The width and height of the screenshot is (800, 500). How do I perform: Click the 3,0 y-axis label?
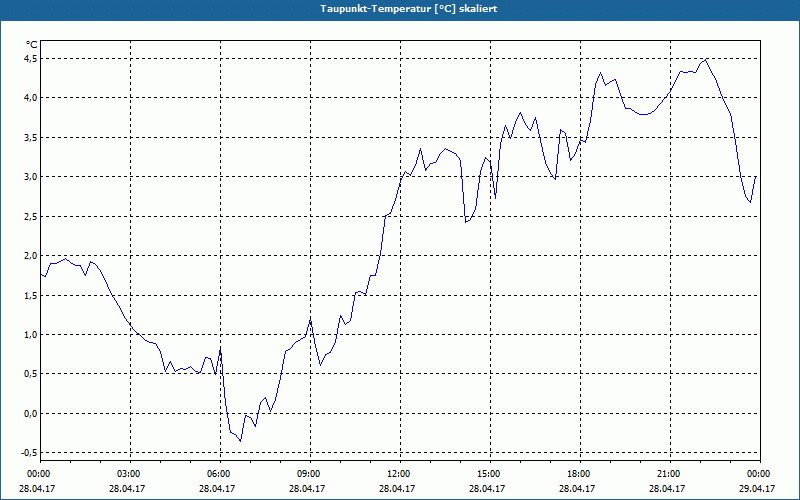(31, 177)
